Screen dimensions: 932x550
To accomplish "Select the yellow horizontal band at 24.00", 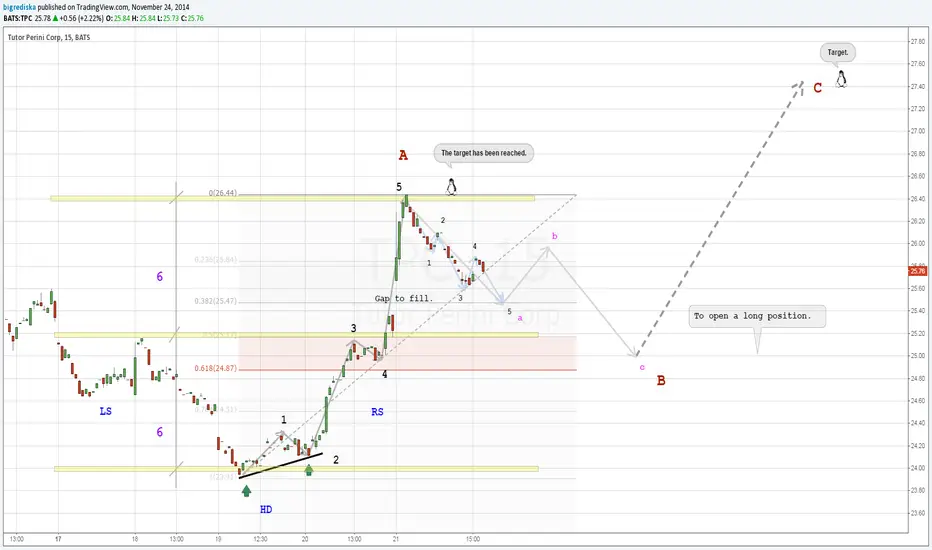I will pos(296,469).
